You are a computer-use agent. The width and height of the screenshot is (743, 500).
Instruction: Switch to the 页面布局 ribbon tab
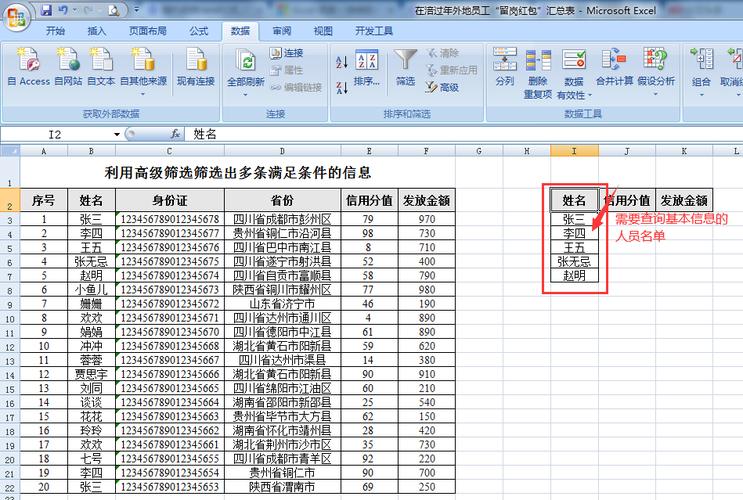click(x=148, y=31)
